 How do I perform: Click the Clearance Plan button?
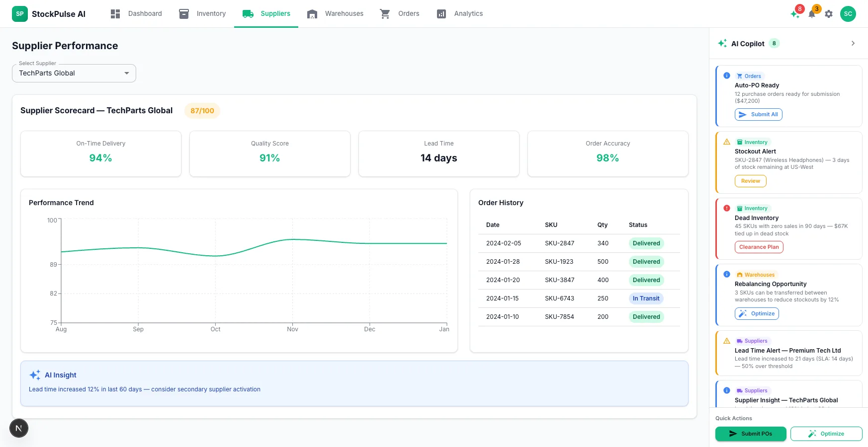759,247
